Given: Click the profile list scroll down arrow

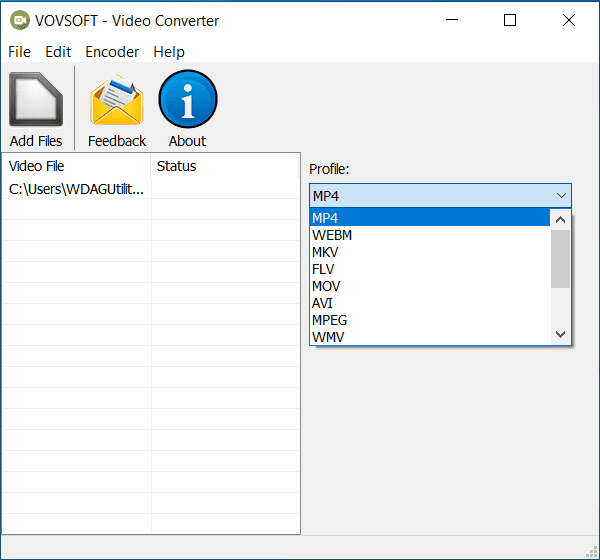Looking at the screenshot, I should 560,334.
